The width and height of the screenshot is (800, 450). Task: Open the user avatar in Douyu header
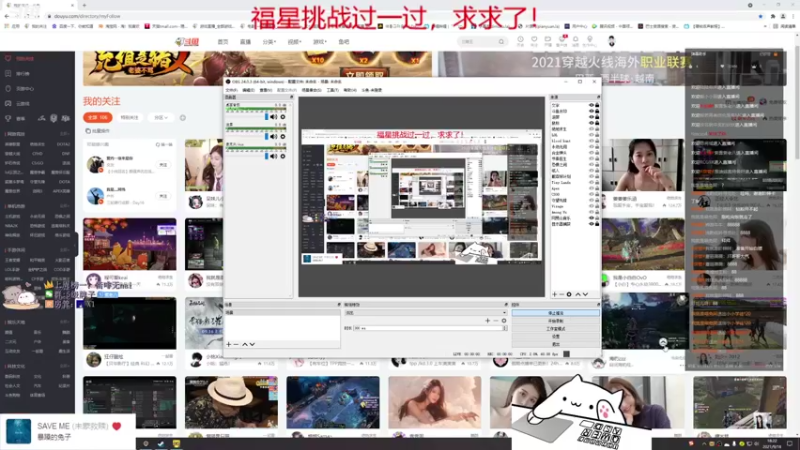coord(611,41)
